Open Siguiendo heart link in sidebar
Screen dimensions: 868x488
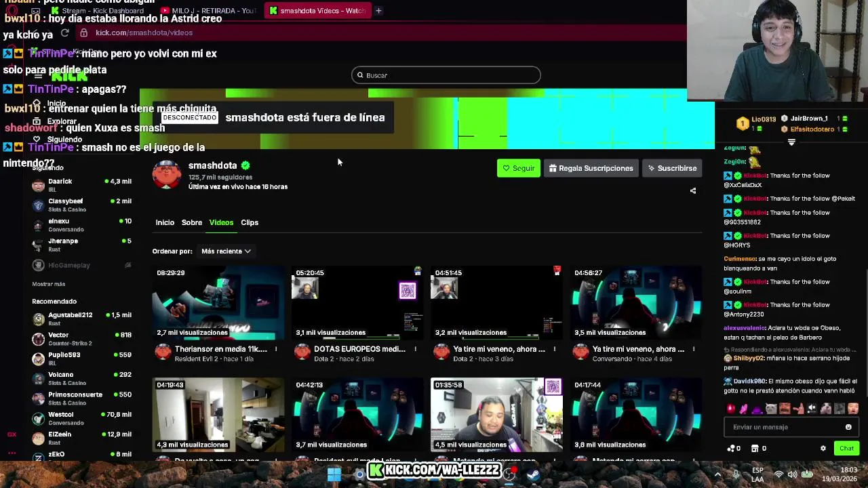click(58, 139)
